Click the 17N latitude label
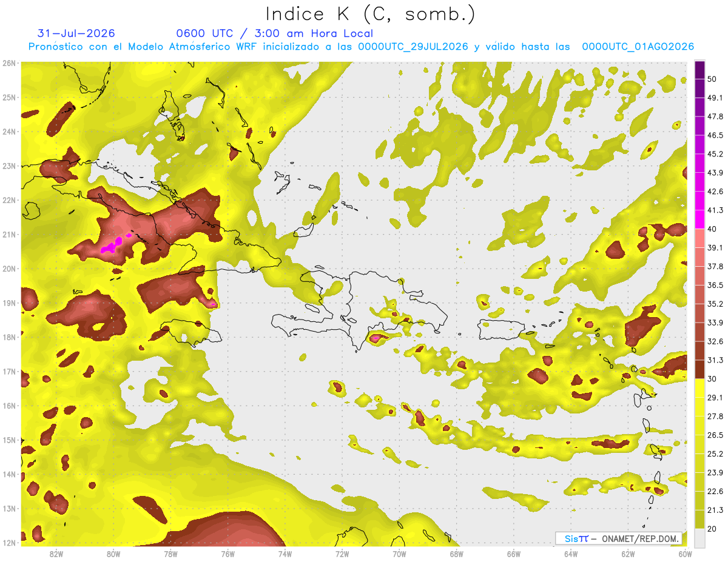This screenshot has width=728, height=562. pos(9,371)
